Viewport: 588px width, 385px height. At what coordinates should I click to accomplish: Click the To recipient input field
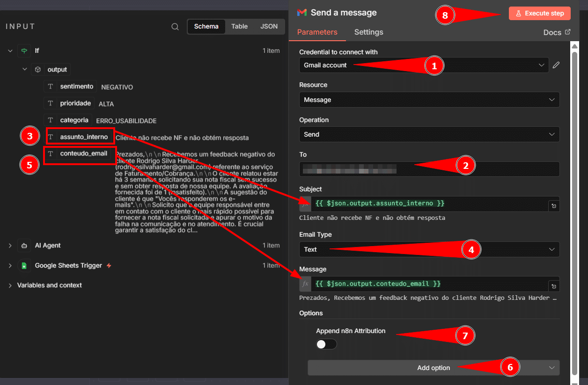[x=429, y=169]
